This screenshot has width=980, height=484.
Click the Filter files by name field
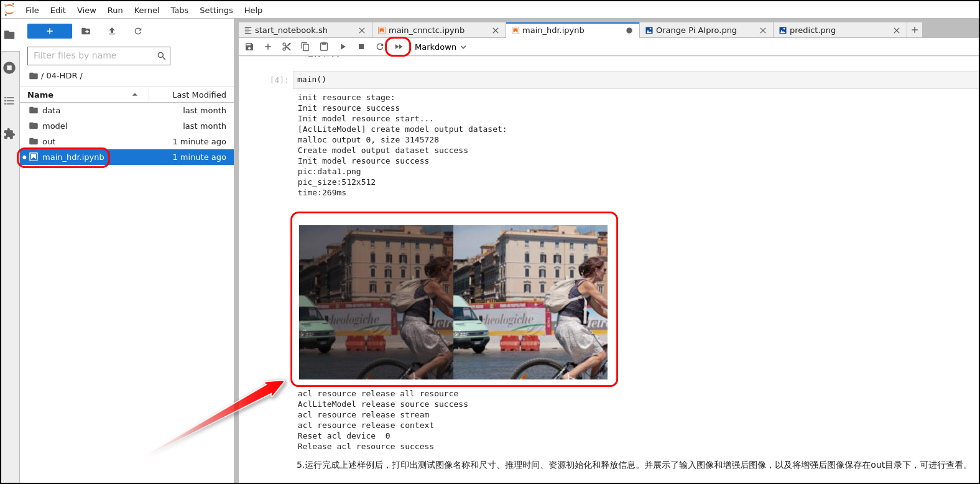99,55
